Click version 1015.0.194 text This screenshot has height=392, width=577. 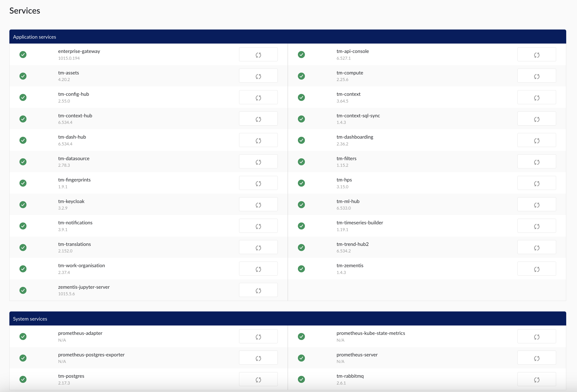pyautogui.click(x=69, y=58)
